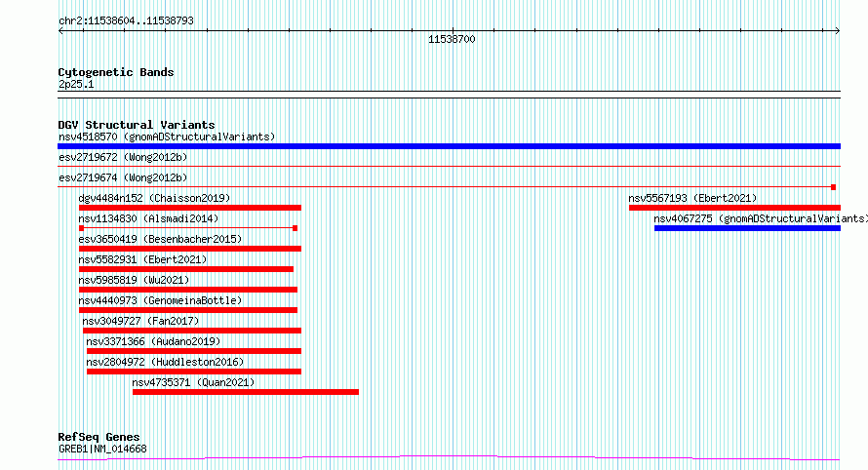The image size is (868, 470).
Task: Open the esv3650419 (Besenbacher2015) variant
Action: pyautogui.click(x=190, y=249)
